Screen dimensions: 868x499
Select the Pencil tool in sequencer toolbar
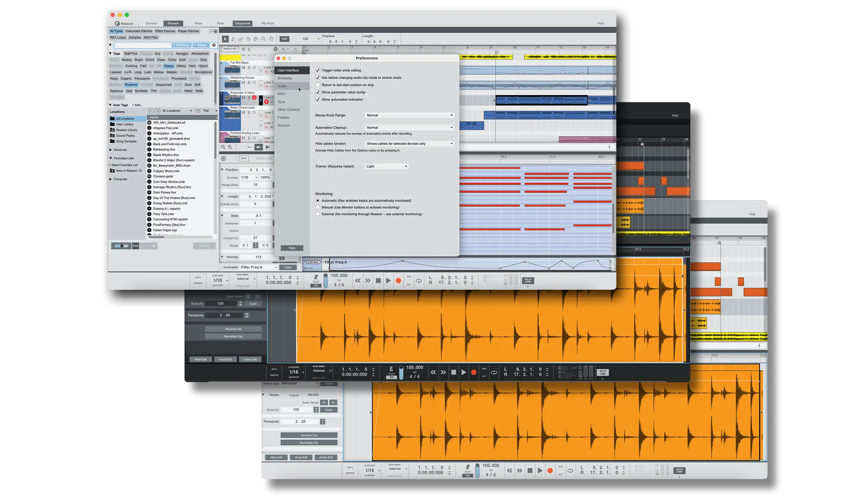pyautogui.click(x=233, y=39)
